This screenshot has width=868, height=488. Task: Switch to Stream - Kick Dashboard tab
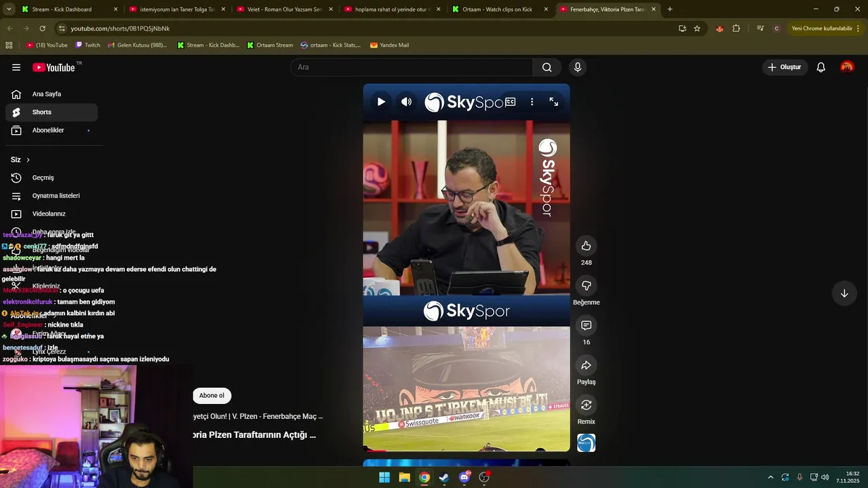pos(70,9)
